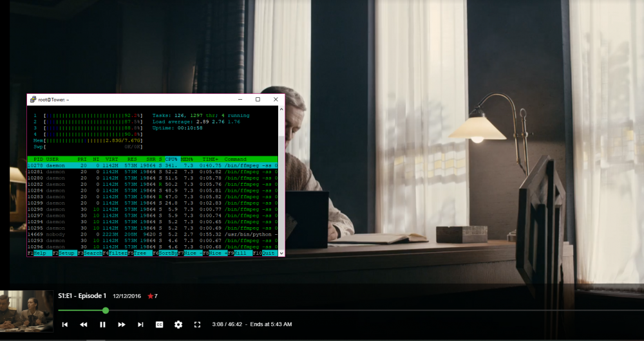Click the Tasks: 126 summary line
The height and width of the screenshot is (341, 644).
201,116
